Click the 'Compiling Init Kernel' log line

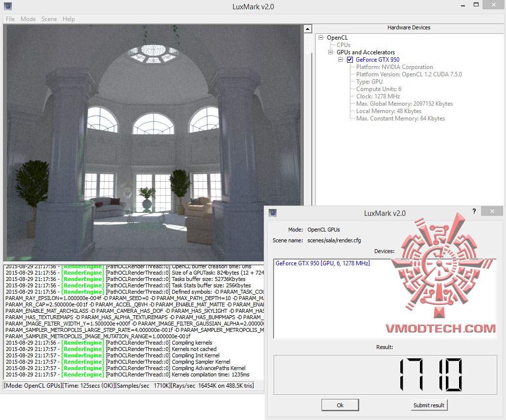point(113,355)
